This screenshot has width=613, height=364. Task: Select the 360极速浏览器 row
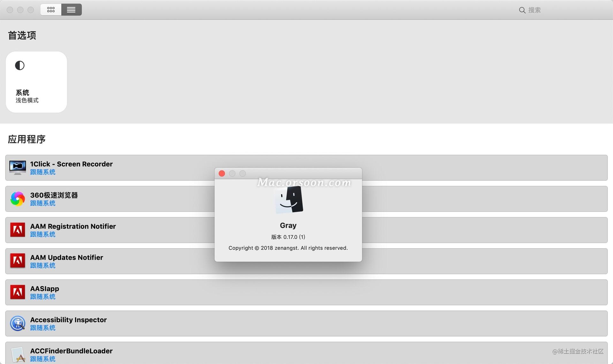click(306, 199)
